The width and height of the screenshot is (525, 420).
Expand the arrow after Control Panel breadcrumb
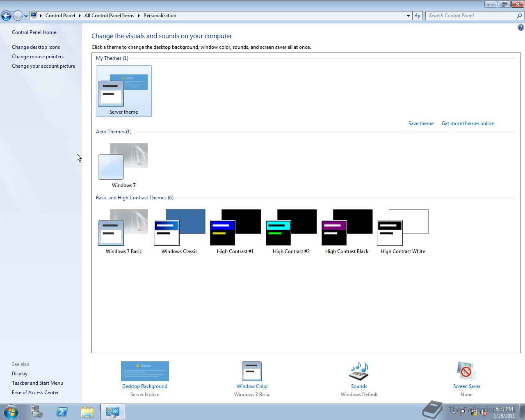(80, 16)
